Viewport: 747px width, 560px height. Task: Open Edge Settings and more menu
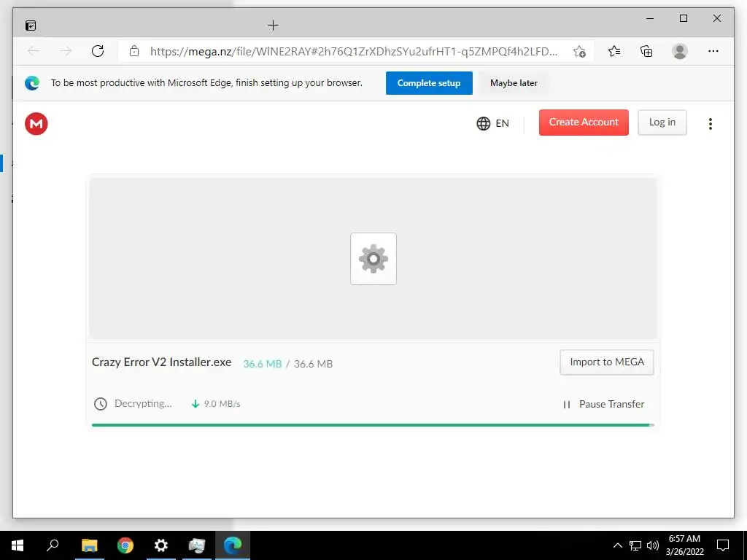[713, 51]
